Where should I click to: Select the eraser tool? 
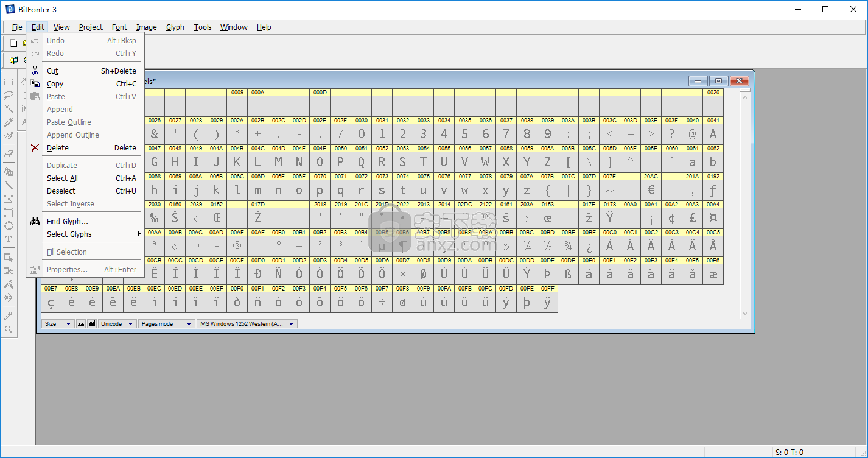pyautogui.click(x=9, y=154)
